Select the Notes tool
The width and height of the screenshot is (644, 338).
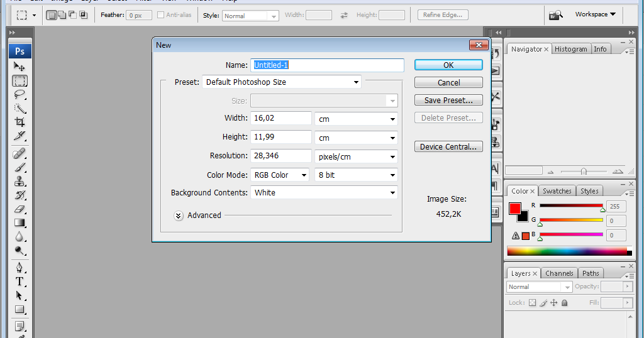[19, 327]
